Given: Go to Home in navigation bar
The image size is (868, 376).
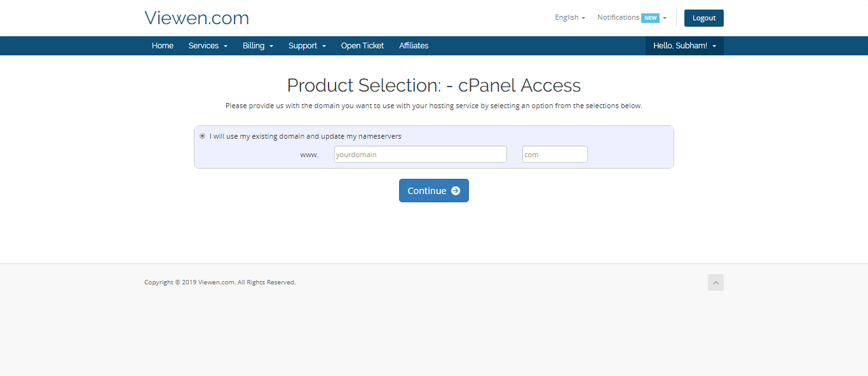Looking at the screenshot, I should [x=163, y=46].
